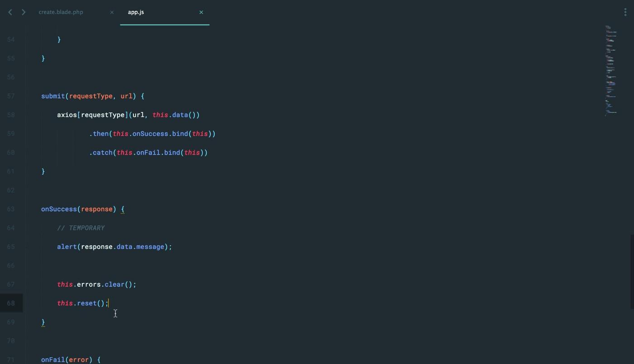This screenshot has height=364, width=634.
Task: Click the "requestType" parameter on line 57
Action: (x=91, y=96)
